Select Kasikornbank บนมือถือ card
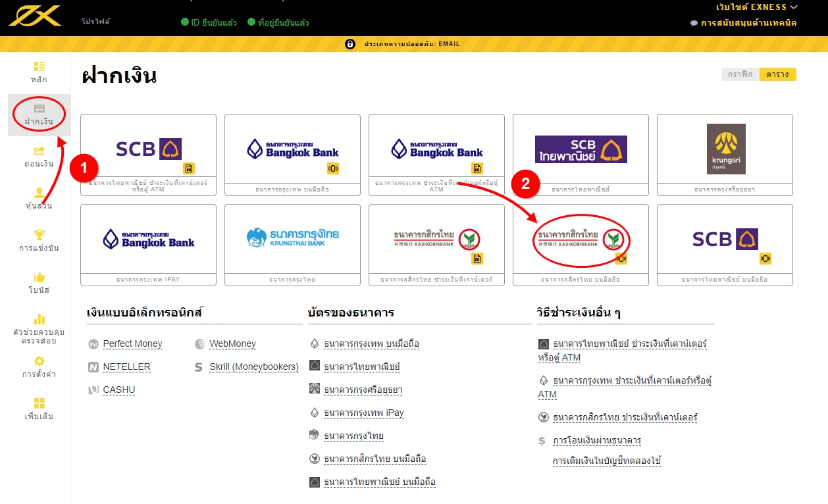 [581, 245]
